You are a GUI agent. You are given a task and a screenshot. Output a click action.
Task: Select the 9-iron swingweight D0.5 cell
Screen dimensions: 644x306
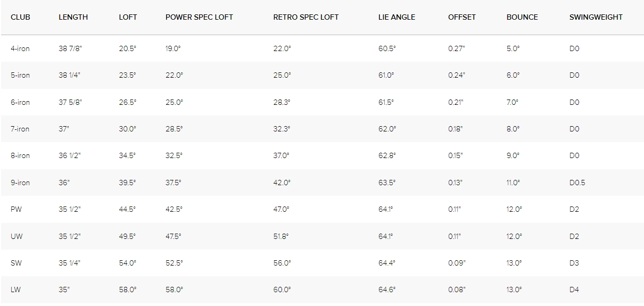point(577,183)
